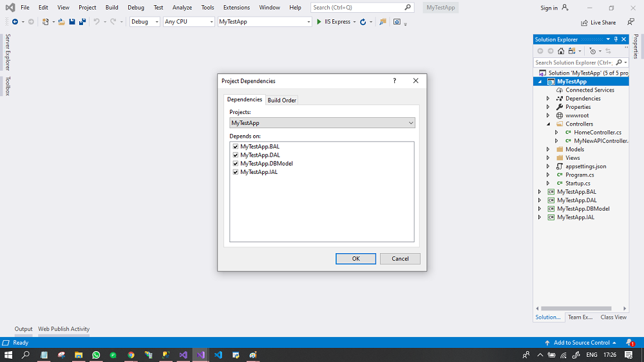The height and width of the screenshot is (362, 644).
Task: Click the Find in Files toolbar icon
Action: click(x=383, y=22)
